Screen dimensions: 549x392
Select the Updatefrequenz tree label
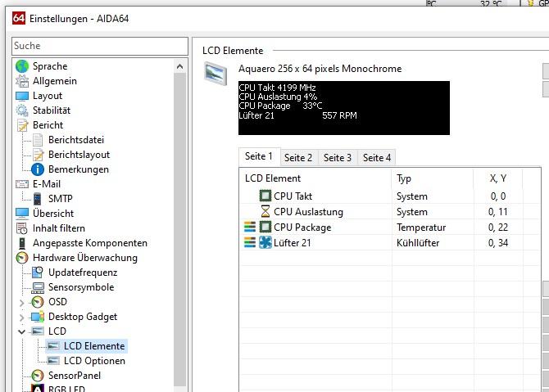pos(83,273)
